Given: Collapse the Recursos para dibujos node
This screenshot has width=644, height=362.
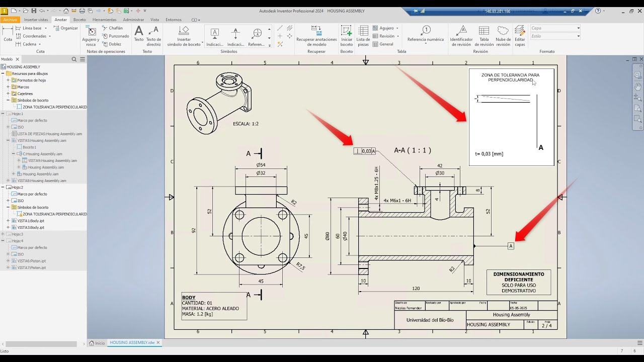Looking at the screenshot, I should (x=3, y=73).
